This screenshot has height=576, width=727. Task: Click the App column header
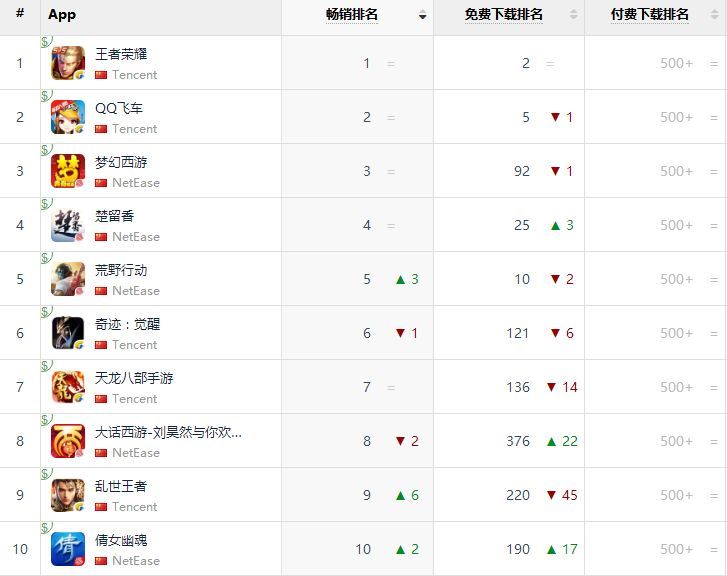click(62, 15)
